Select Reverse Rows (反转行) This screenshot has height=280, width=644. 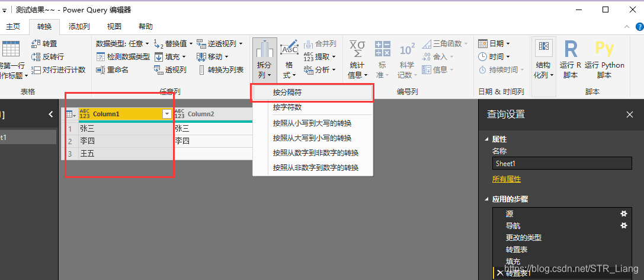pos(47,57)
